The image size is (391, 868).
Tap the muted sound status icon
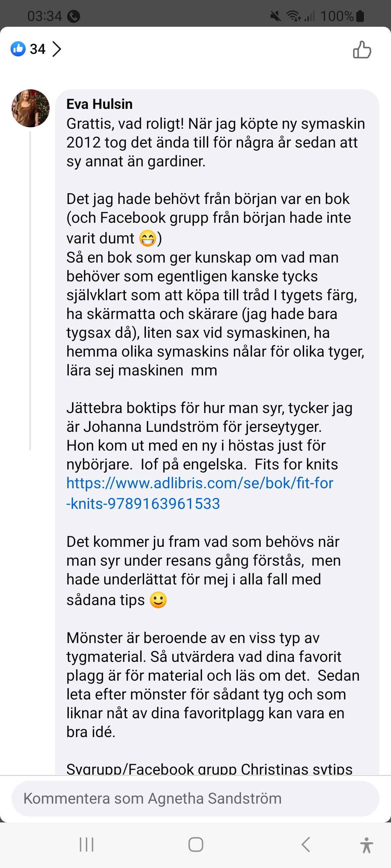tap(276, 16)
